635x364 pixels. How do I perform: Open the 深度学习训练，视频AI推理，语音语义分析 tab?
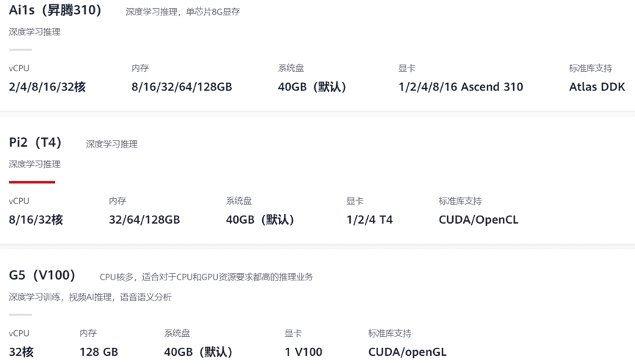[x=90, y=297]
